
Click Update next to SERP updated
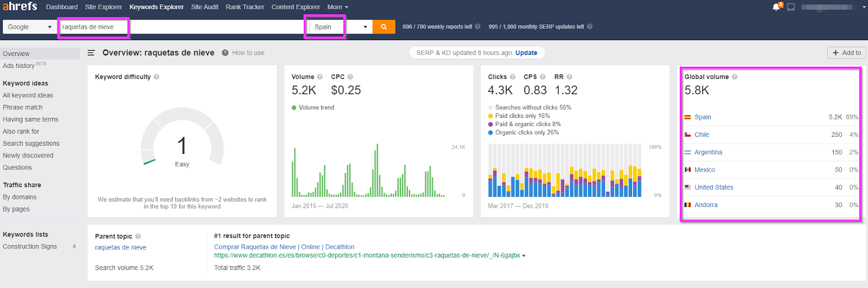(526, 53)
